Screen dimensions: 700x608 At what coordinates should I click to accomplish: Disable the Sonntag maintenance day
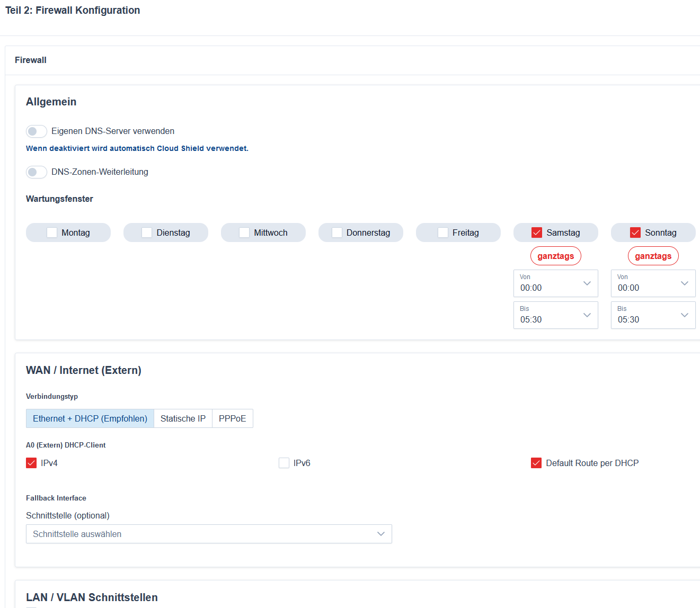tap(635, 232)
